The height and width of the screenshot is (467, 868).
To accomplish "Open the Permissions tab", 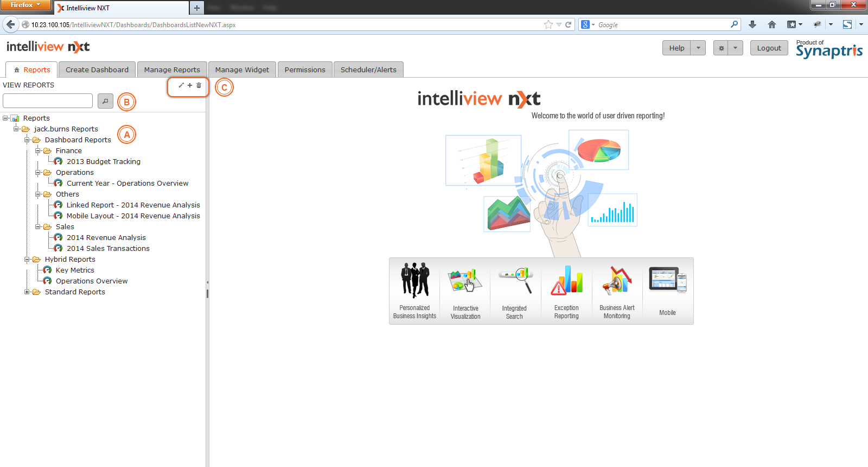I will pos(305,70).
